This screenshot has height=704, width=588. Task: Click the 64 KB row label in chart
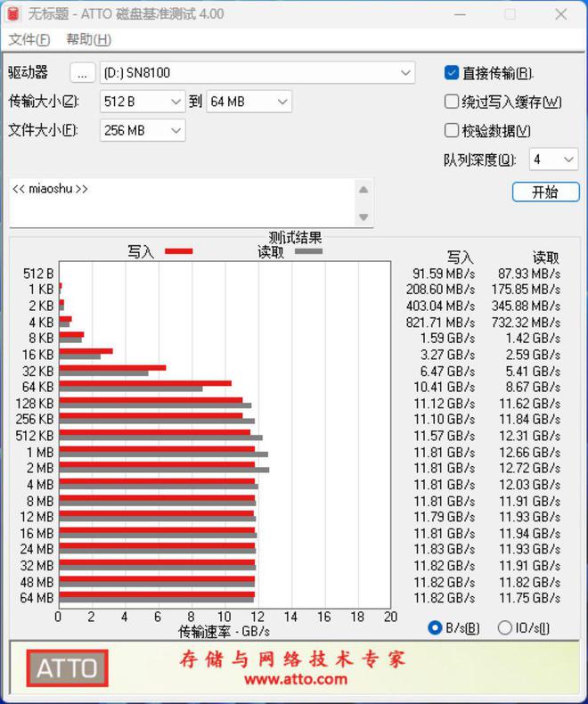point(38,387)
